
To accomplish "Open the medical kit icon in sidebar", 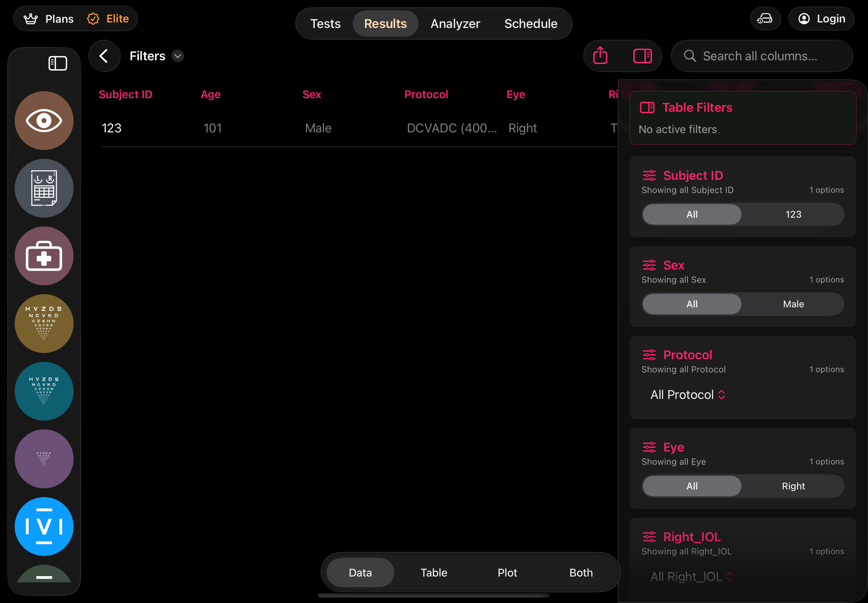I will (44, 256).
